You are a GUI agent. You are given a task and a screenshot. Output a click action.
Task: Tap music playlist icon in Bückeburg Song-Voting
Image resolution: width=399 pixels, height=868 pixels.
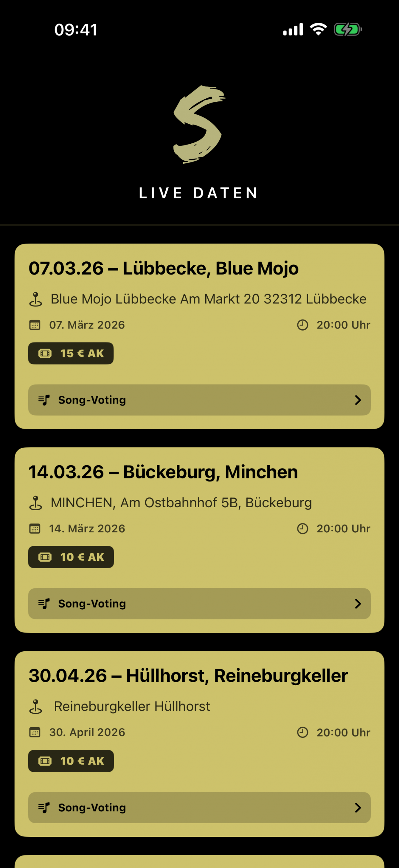(44, 604)
